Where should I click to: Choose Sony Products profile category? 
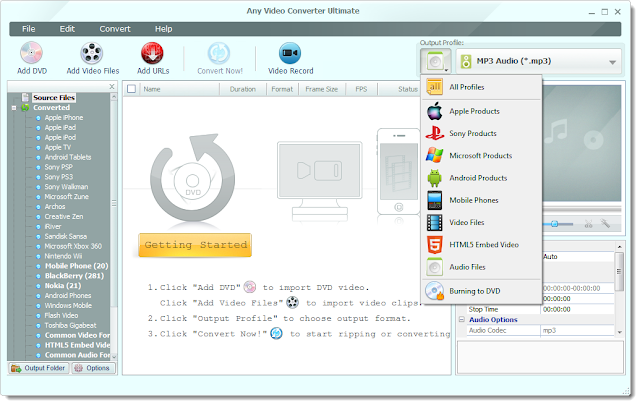pos(482,134)
